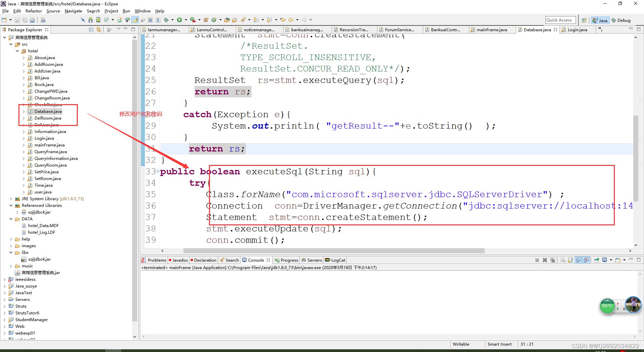This screenshot has height=352, width=644.
Task: Switch to the Login.java editor tab
Action: tap(577, 30)
